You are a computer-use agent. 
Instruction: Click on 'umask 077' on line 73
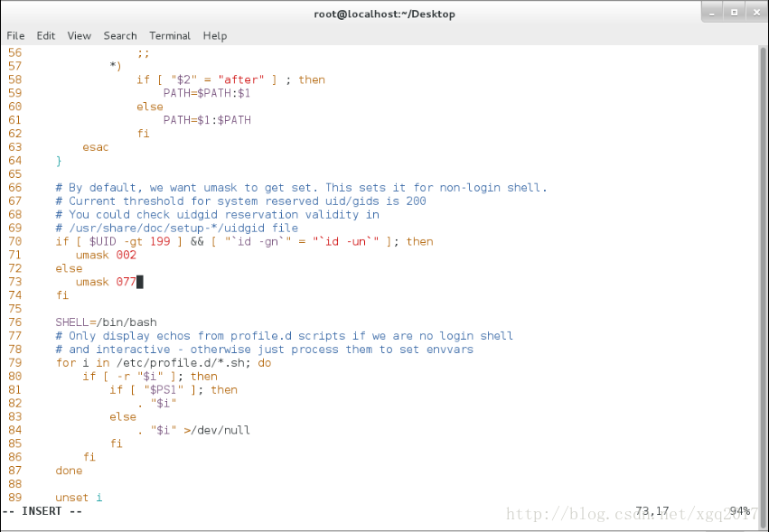pos(106,282)
